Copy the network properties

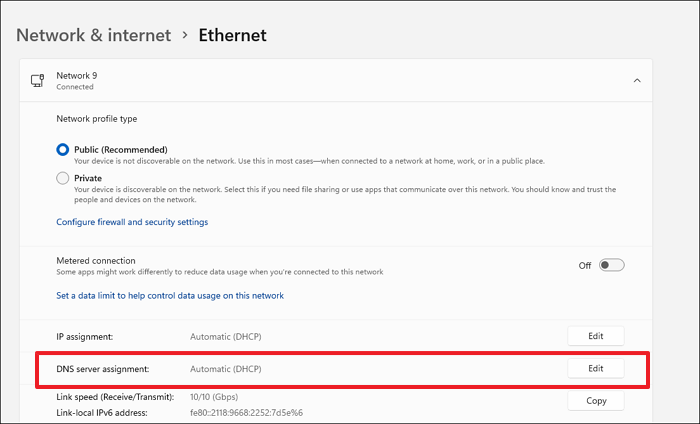595,400
